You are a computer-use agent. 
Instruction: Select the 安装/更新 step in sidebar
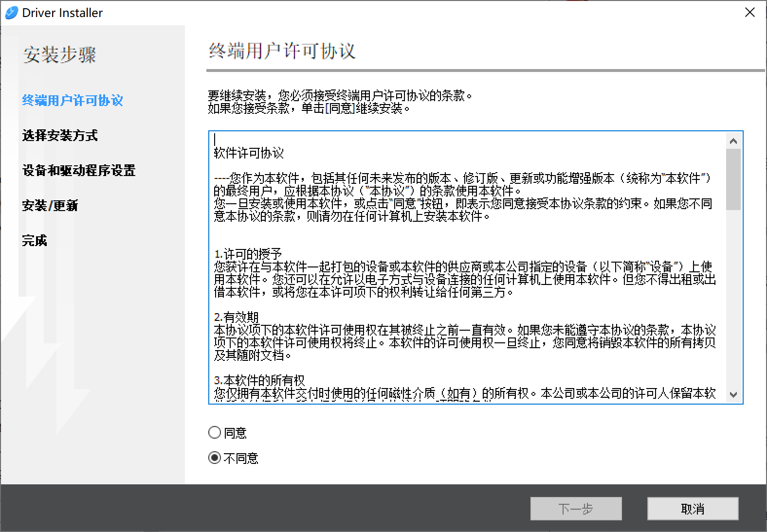tap(50, 206)
